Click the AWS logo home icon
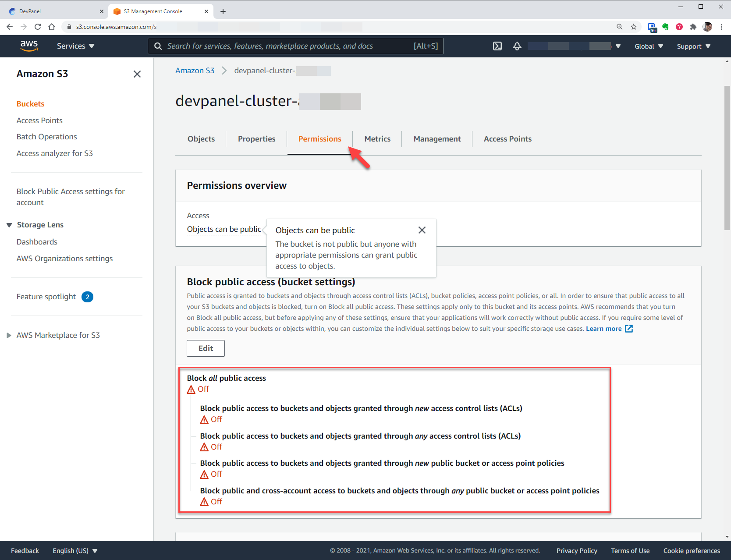731x560 pixels. point(29,46)
